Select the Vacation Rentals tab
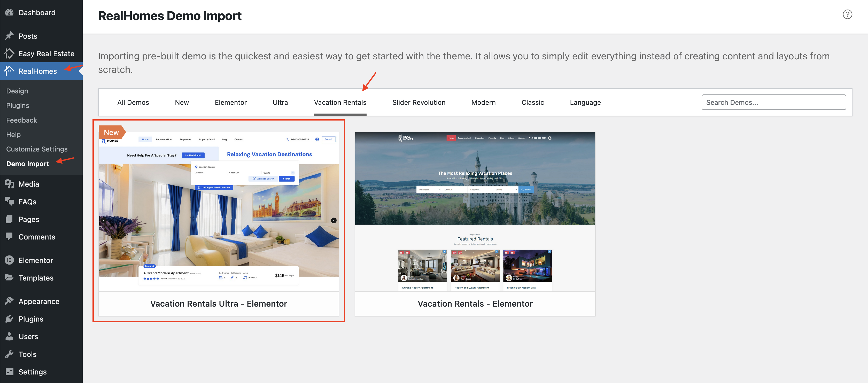868x383 pixels. click(x=340, y=102)
